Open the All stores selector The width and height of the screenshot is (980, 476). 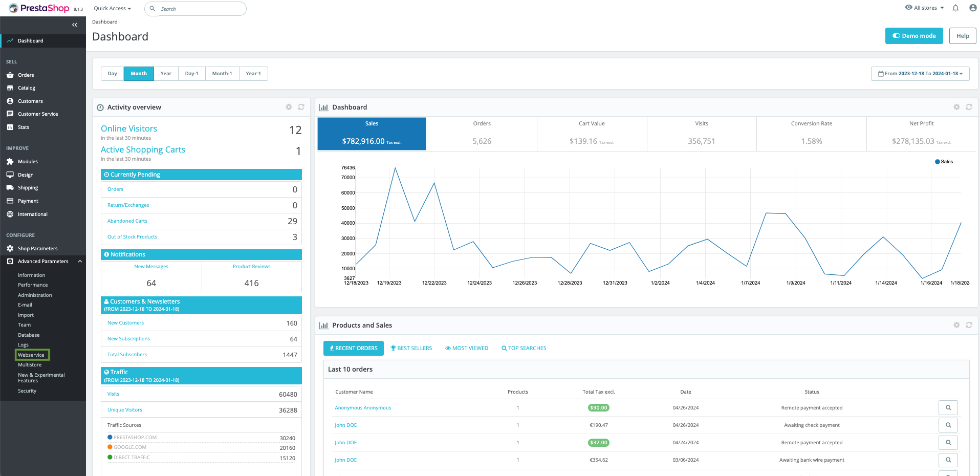tap(925, 8)
